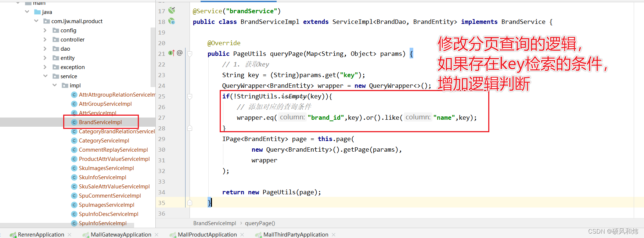This screenshot has width=644, height=238.
Task: Expand the config package
Action: click(x=45, y=30)
